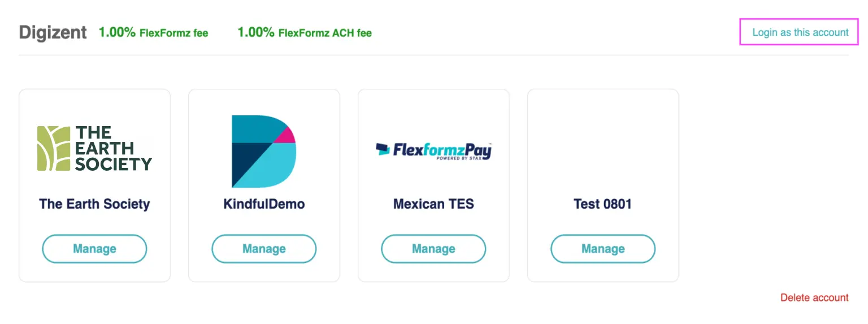Viewport: 868px width, 324px height.
Task: Click the Test 0801 card title
Action: coord(602,204)
